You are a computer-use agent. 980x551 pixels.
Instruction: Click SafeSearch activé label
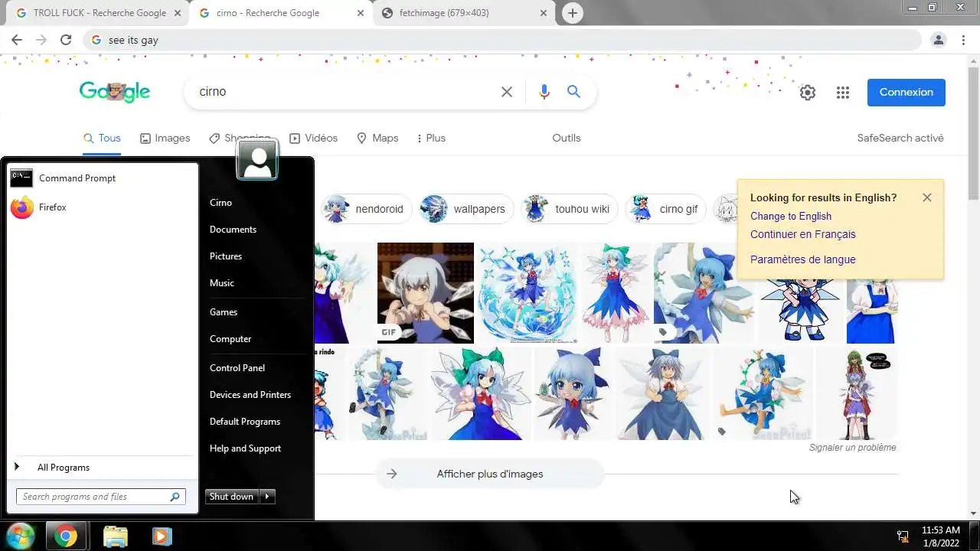(900, 139)
